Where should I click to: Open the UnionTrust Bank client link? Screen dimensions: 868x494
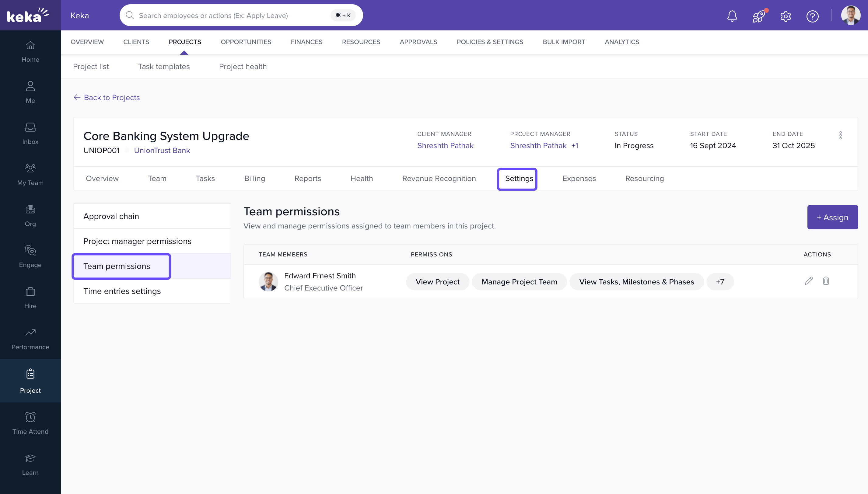(162, 150)
